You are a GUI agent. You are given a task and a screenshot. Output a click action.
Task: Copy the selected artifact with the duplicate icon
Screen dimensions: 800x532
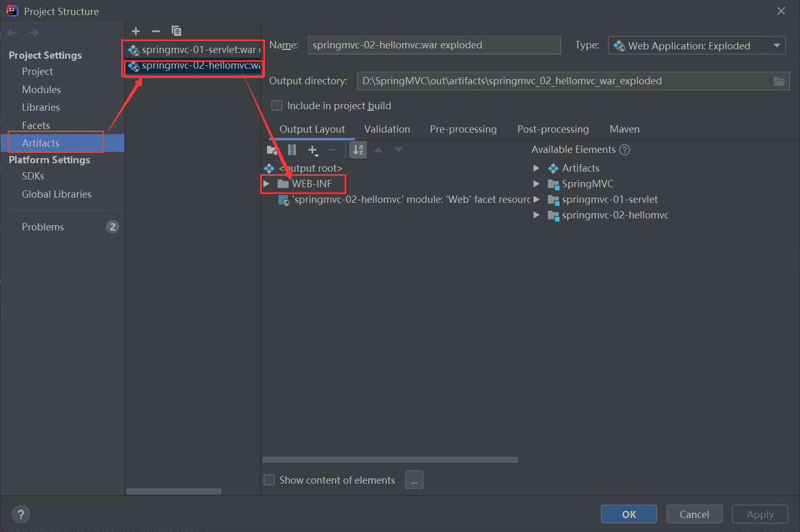click(x=176, y=31)
